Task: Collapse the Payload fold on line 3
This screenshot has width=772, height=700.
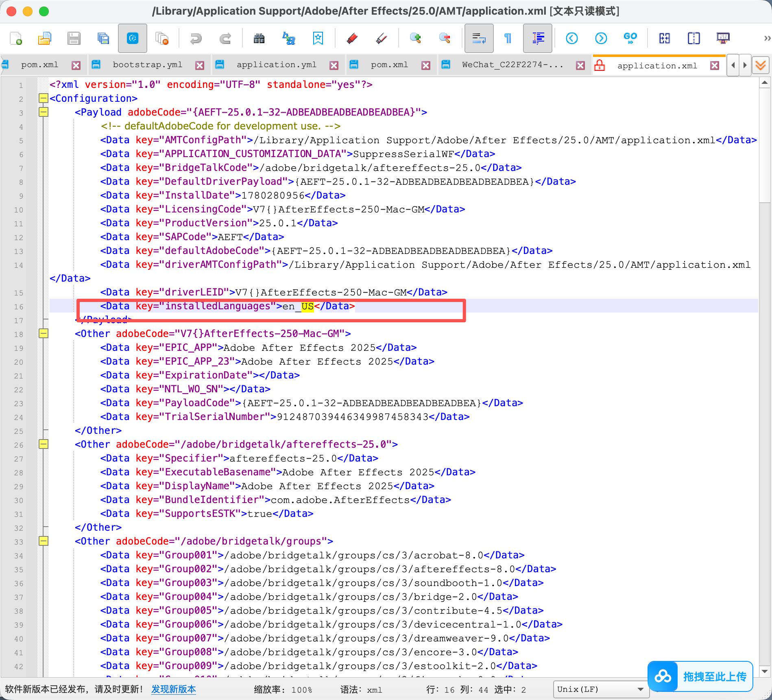Action: [x=44, y=112]
